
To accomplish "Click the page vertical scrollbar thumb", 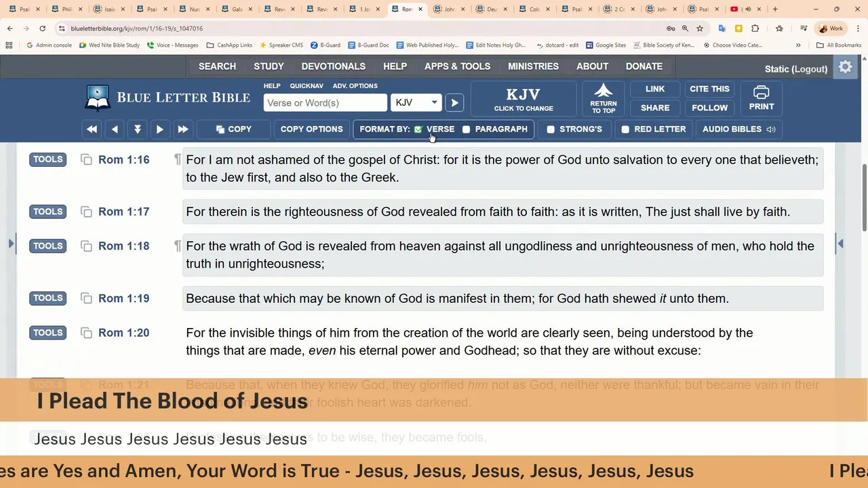I will [x=864, y=197].
